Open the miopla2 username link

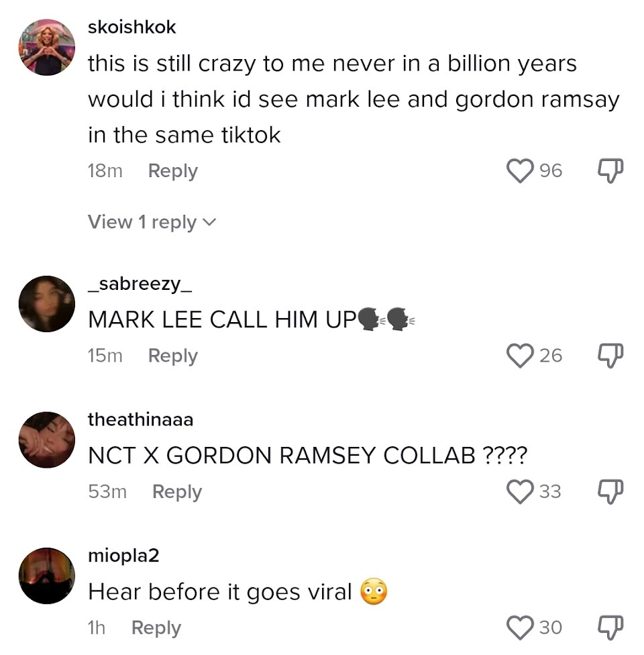click(123, 556)
